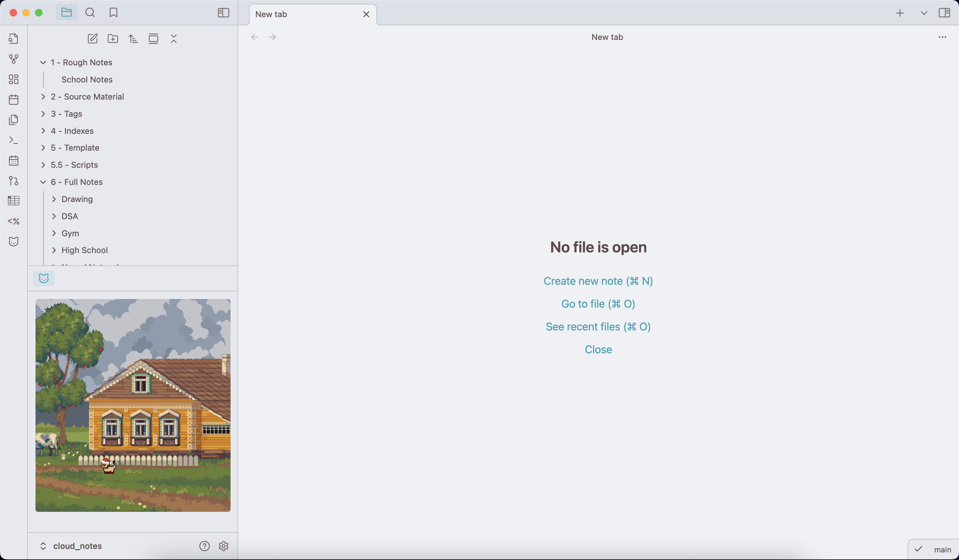
Task: Open the Search panel icon
Action: pyautogui.click(x=90, y=13)
